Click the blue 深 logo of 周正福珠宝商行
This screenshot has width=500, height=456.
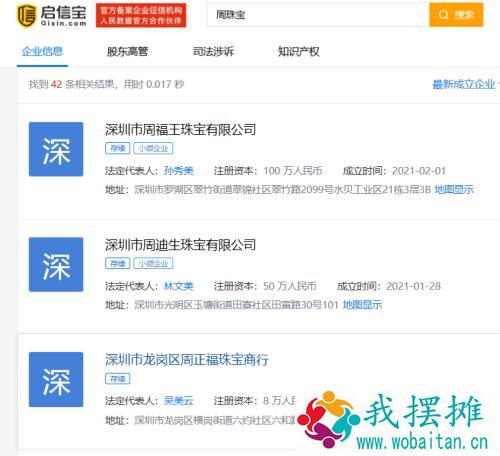(x=56, y=379)
